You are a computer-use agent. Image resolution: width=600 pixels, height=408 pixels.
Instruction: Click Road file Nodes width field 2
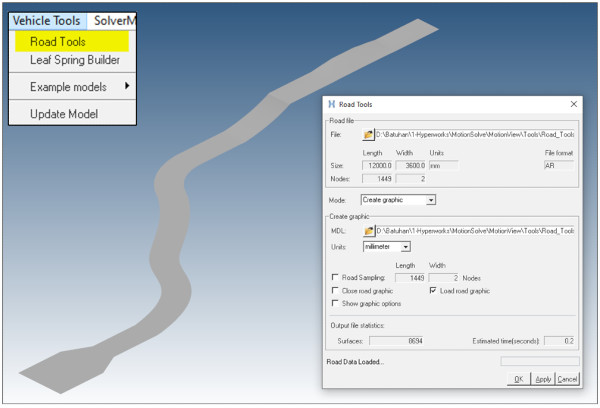[x=411, y=179]
